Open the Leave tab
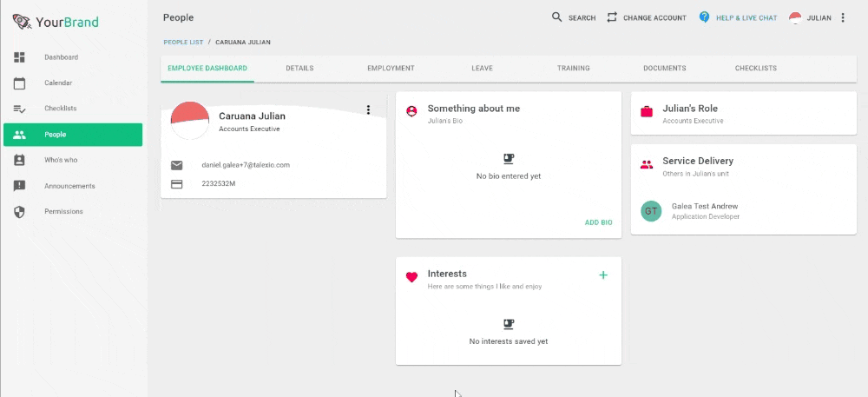This screenshot has height=397, width=868. pyautogui.click(x=482, y=69)
